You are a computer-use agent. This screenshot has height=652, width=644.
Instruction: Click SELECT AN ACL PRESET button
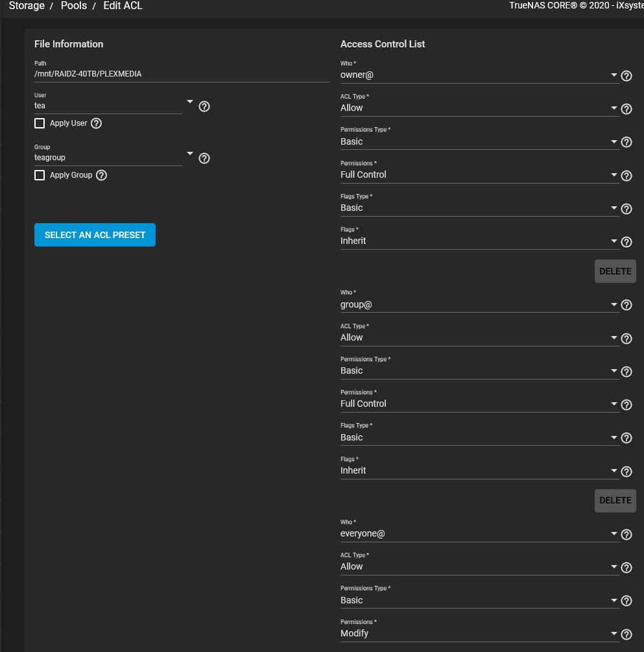tap(95, 235)
